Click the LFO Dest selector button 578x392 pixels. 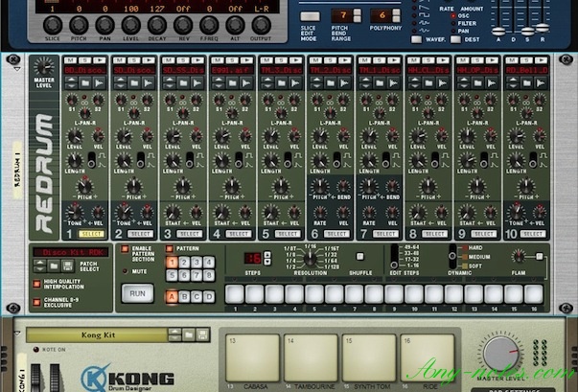click(456, 39)
